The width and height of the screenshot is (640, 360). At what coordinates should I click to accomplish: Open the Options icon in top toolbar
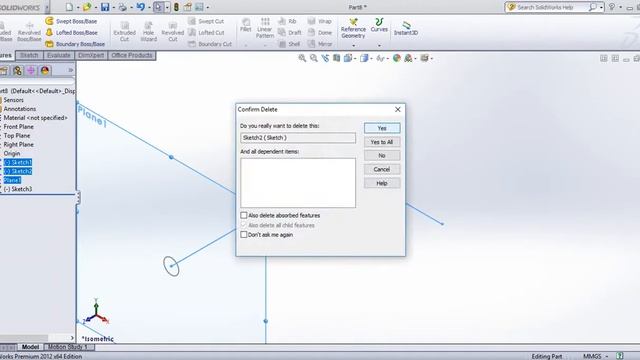click(188, 7)
